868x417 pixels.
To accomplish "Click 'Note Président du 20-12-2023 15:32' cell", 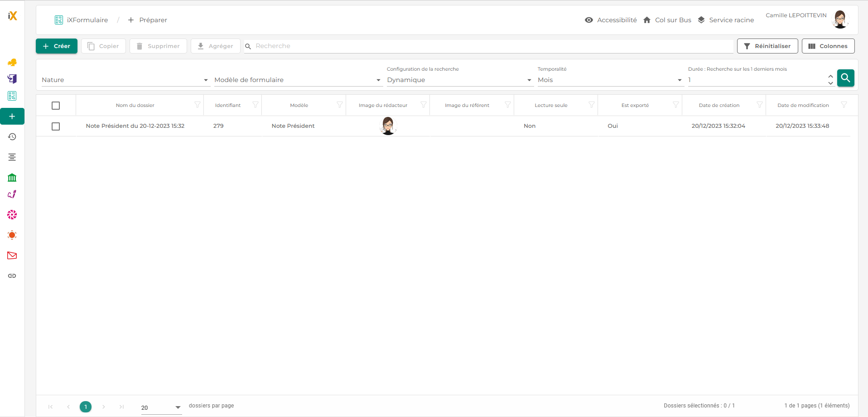I will tap(135, 126).
